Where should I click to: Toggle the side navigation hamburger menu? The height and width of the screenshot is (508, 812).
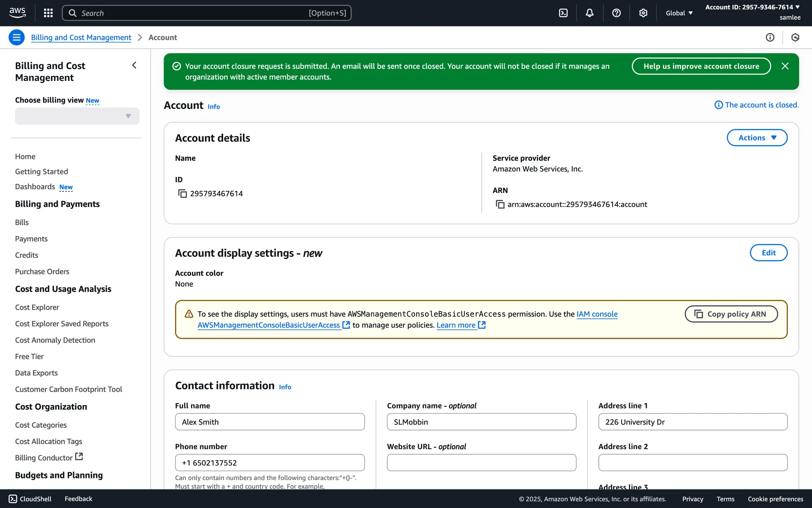[16, 37]
